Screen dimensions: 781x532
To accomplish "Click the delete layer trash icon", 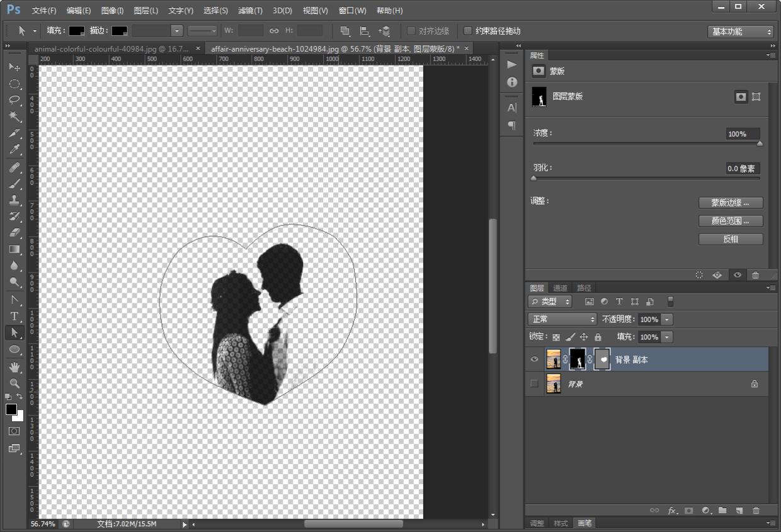I will (756, 510).
